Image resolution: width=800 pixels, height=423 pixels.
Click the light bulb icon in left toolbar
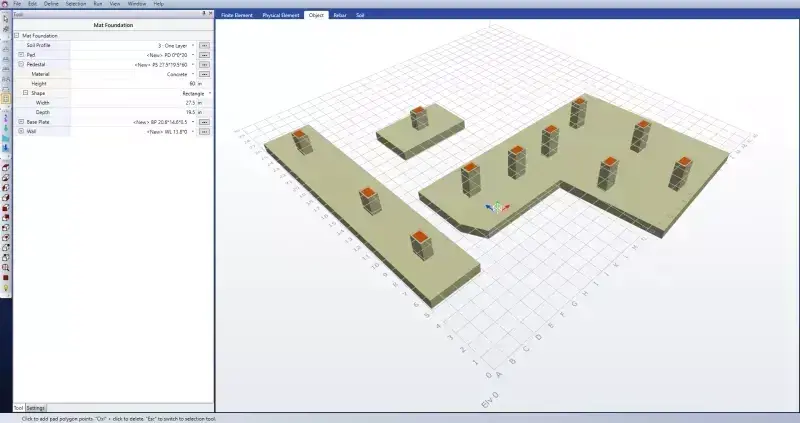click(6, 288)
